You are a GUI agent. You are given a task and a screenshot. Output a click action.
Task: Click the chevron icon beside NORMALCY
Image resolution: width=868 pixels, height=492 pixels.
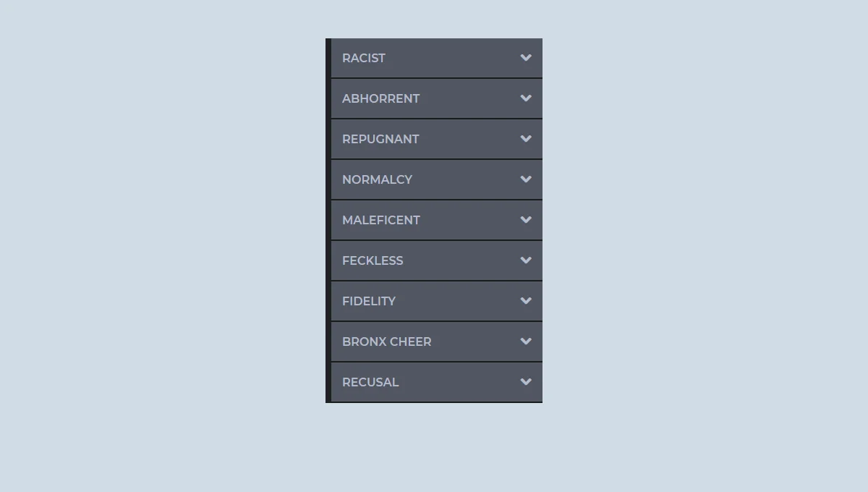pos(526,179)
